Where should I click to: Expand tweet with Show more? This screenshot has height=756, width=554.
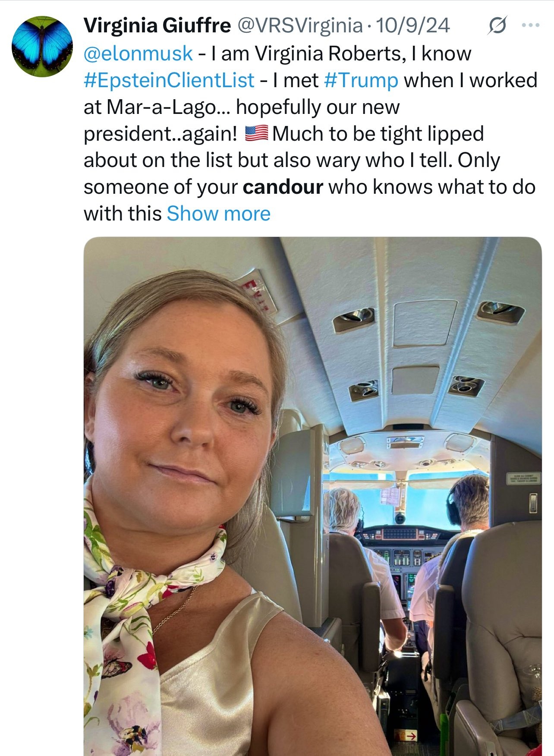[218, 214]
